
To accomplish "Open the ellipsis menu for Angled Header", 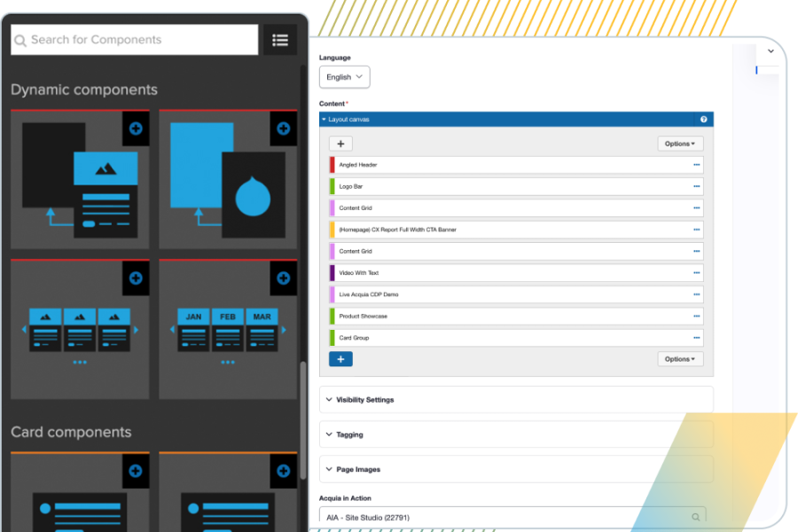I will [x=695, y=164].
